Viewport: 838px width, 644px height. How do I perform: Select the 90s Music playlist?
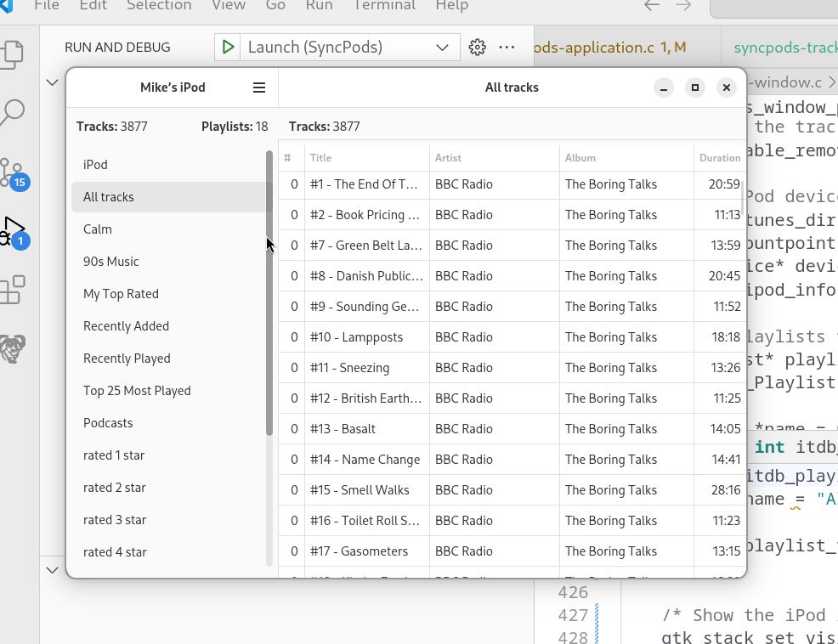168,262
